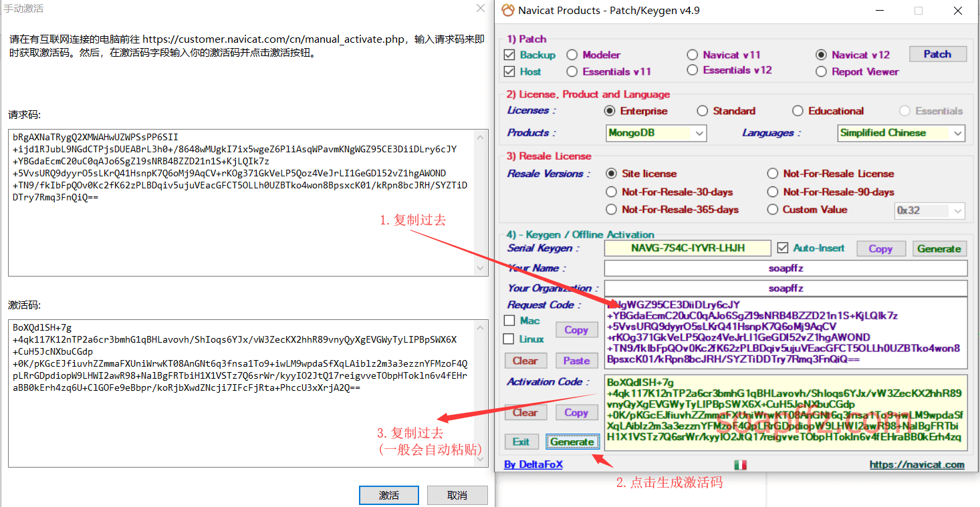Open the Products dropdown showing MongoDB

tap(656, 133)
